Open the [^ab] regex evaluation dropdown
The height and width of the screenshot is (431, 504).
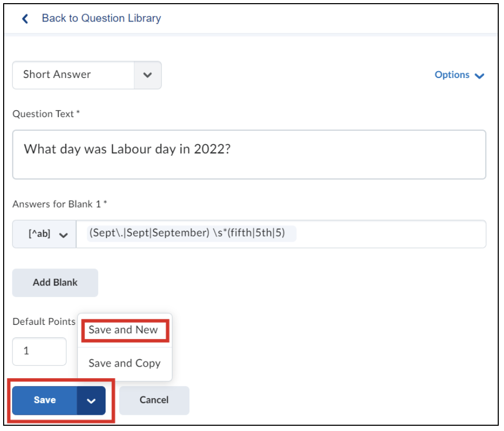(x=44, y=234)
